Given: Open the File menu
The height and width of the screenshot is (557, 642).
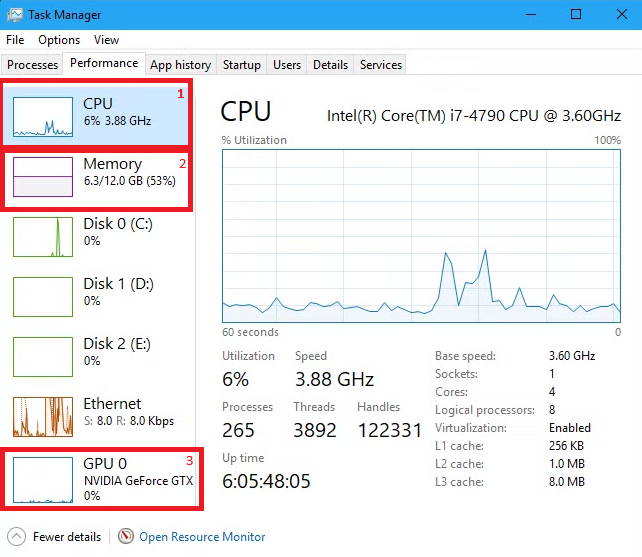Looking at the screenshot, I should pyautogui.click(x=15, y=40).
